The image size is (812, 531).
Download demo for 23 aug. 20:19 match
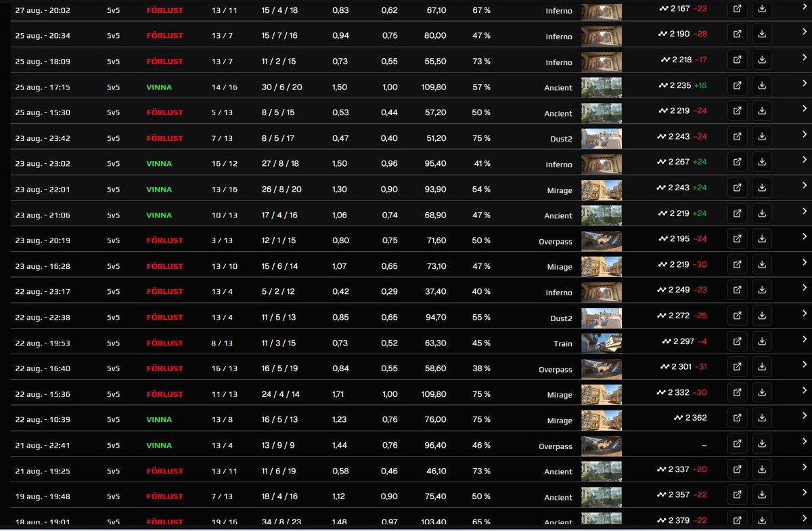point(762,239)
